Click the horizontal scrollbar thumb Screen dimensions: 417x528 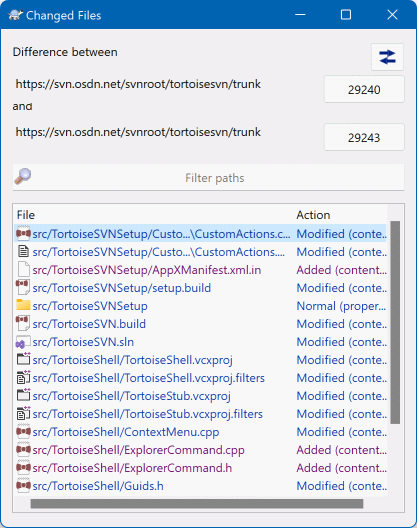pos(197,504)
